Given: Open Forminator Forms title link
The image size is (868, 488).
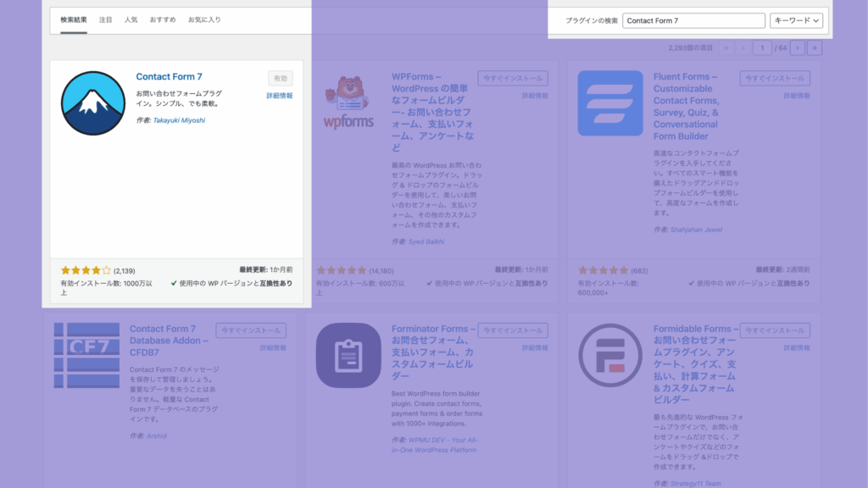Looking at the screenshot, I should point(433,352).
